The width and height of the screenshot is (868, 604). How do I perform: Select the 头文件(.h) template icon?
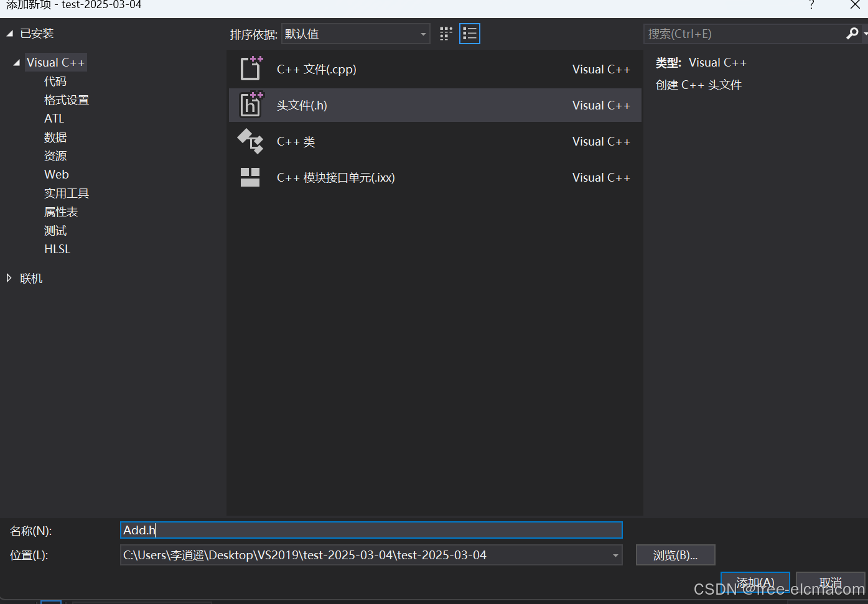[251, 105]
